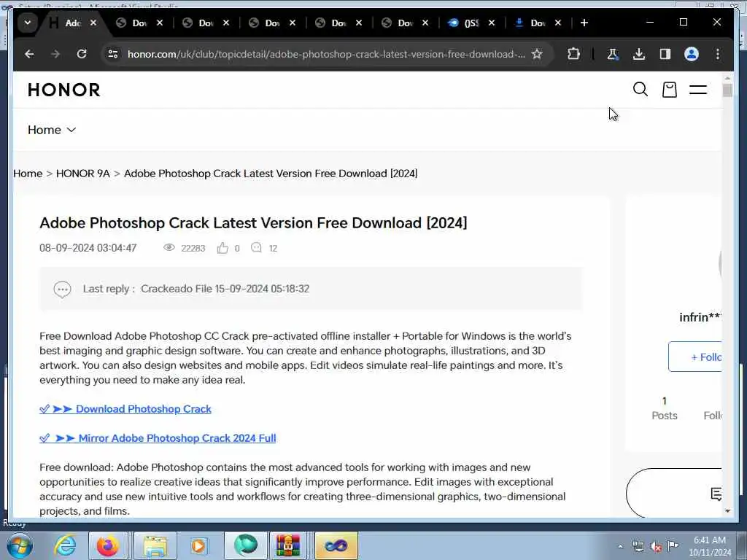Open the Windows Start button
The image size is (747, 560).
[20, 545]
